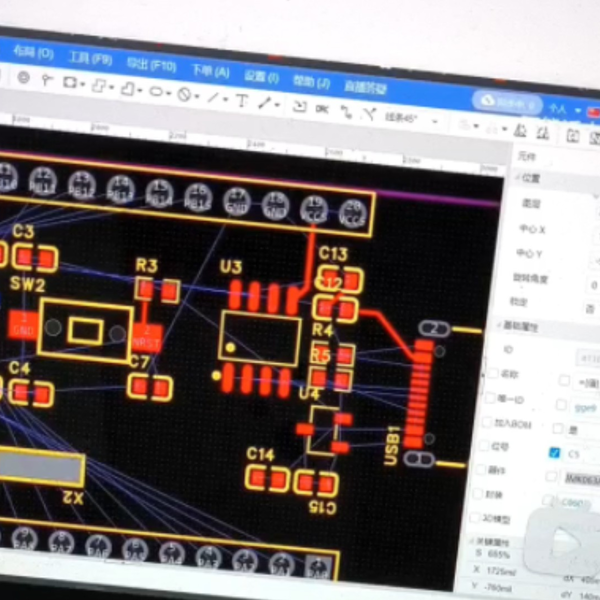This screenshot has width=600, height=600.
Task: Click the ID value field in 基础属性
Action: point(588,359)
